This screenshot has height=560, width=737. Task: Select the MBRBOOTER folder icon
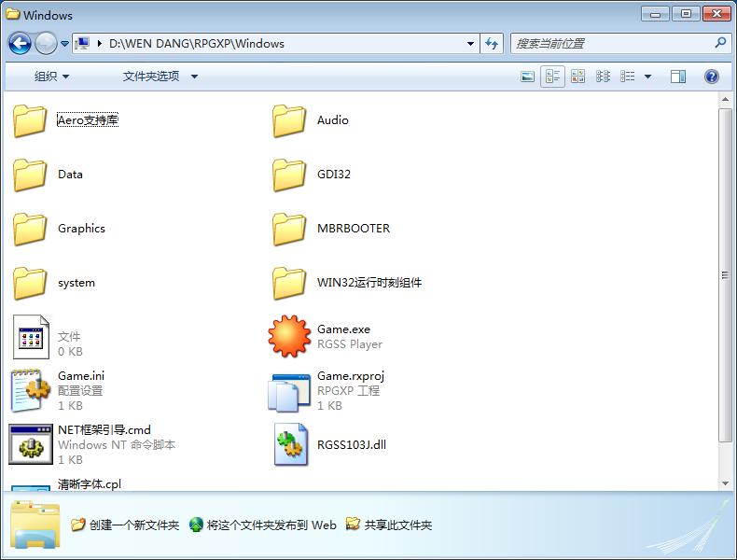tap(289, 229)
